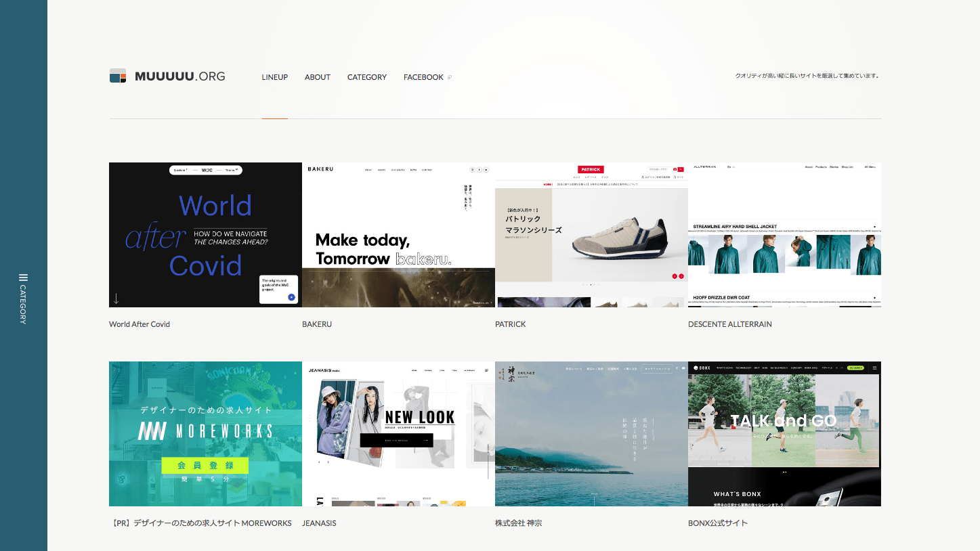This screenshot has height=551, width=980.
Task: Click the World After Covid title link
Action: (x=140, y=324)
